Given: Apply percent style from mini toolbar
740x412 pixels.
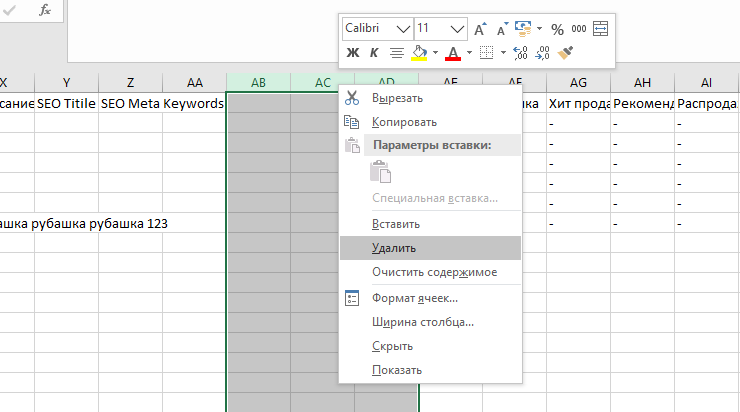Looking at the screenshot, I should (557, 29).
